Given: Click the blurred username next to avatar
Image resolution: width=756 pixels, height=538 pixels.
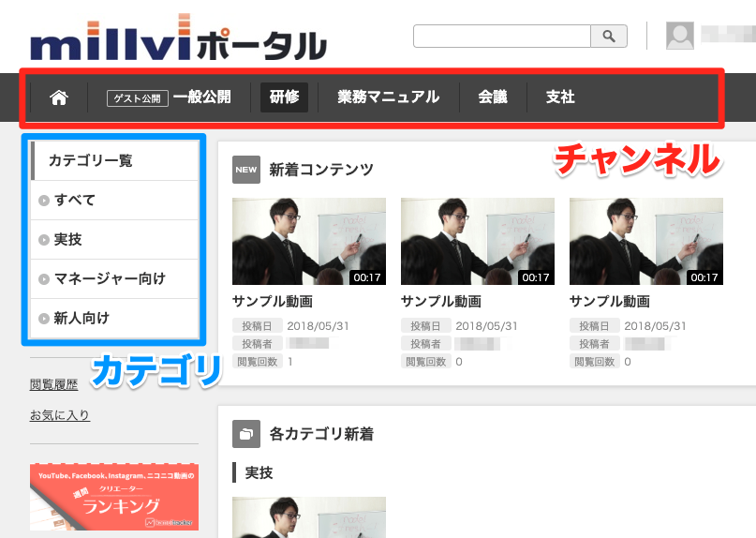Looking at the screenshot, I should [728, 35].
